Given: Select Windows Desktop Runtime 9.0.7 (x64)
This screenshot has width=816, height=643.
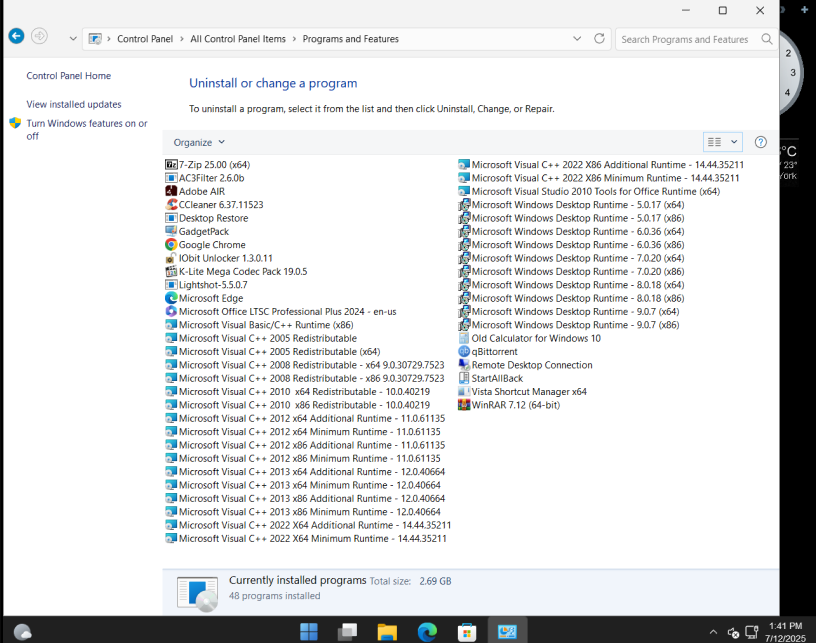Looking at the screenshot, I should click(569, 312).
